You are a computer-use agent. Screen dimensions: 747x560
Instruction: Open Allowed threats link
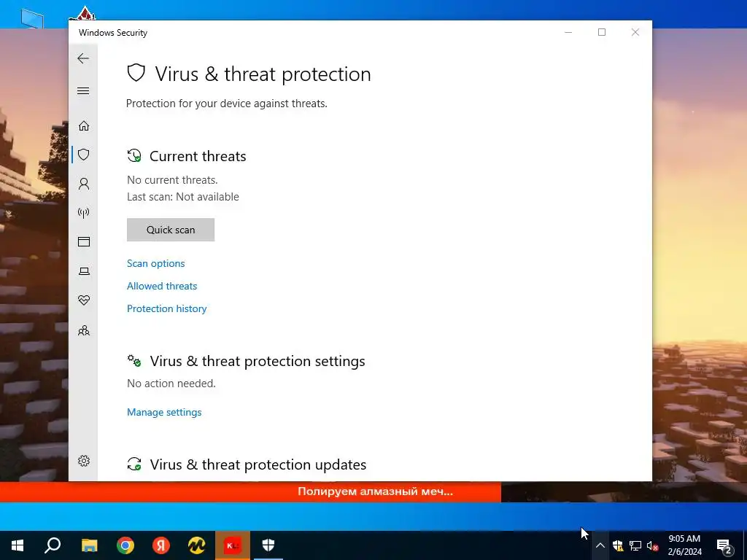(162, 286)
